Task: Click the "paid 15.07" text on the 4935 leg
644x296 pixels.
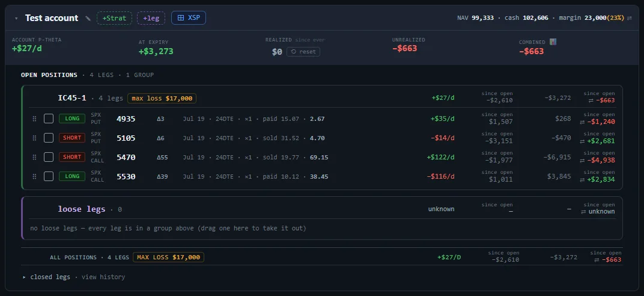Action: 281,119
